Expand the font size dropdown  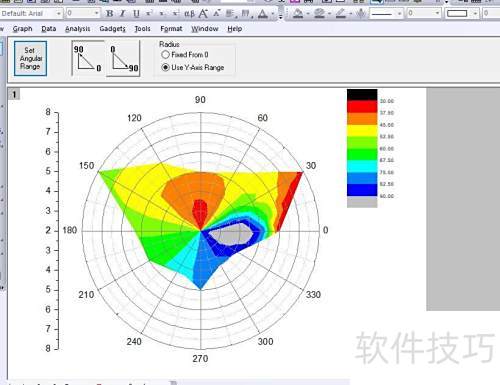(x=96, y=13)
